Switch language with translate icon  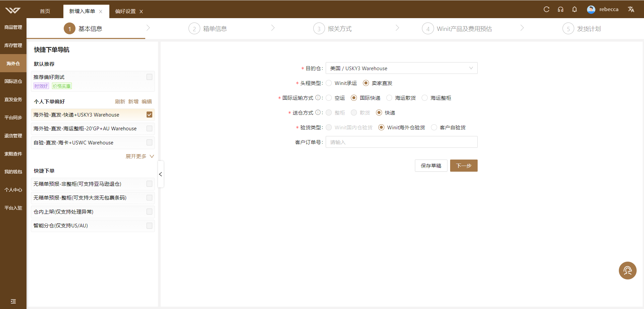pos(631,9)
